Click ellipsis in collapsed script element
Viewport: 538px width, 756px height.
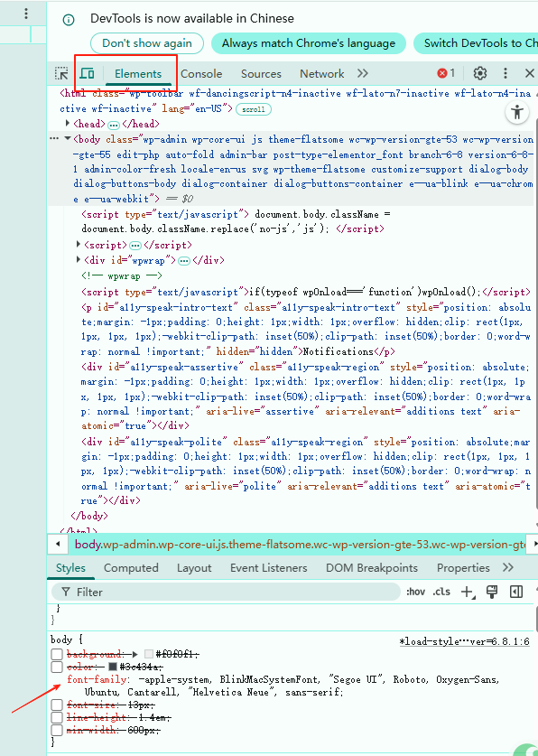point(135,246)
